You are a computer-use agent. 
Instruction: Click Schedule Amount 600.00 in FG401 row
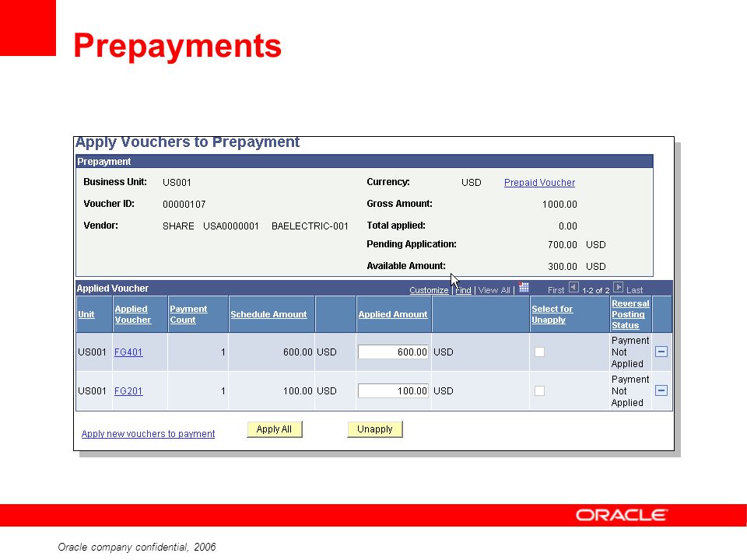tap(298, 352)
